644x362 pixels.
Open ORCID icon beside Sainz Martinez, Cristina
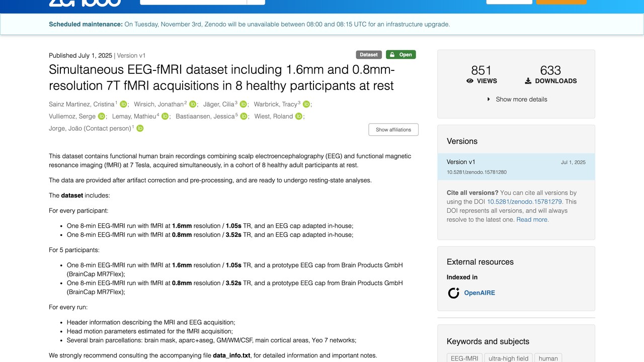(x=123, y=105)
